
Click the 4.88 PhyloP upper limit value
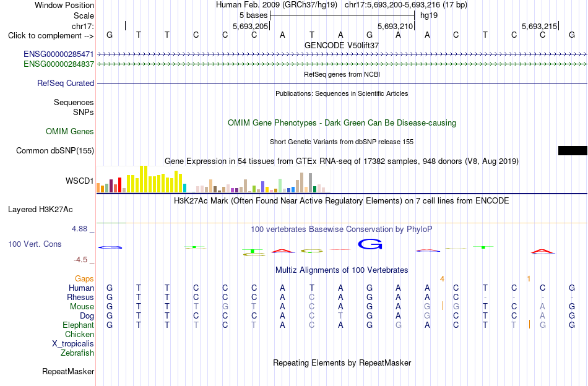tap(79, 229)
